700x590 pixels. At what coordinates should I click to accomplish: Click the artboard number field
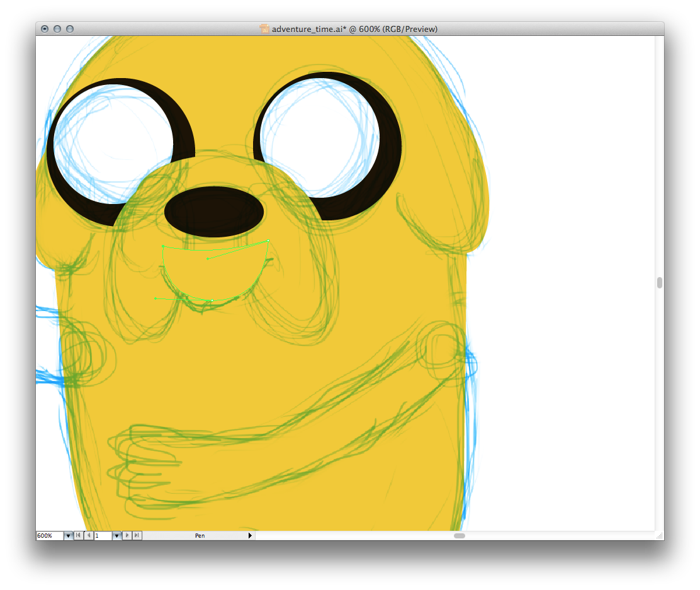pyautogui.click(x=102, y=536)
